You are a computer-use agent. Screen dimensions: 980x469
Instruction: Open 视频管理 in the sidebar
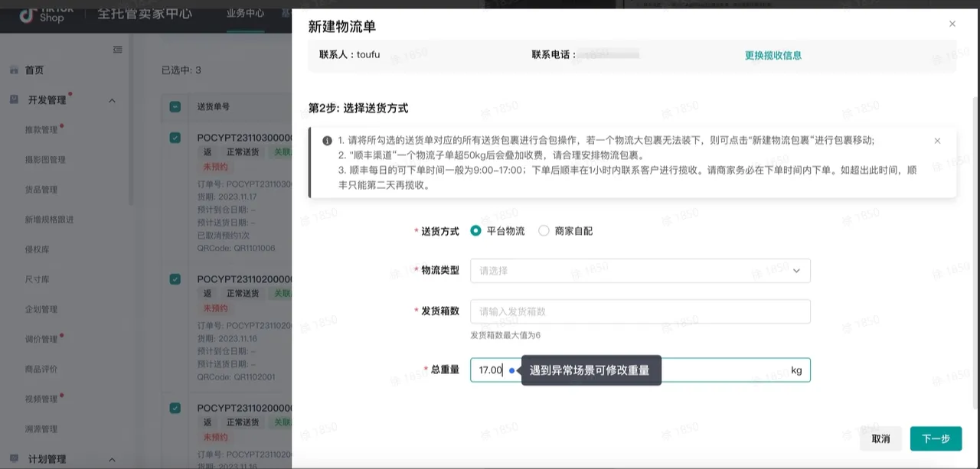(41, 399)
